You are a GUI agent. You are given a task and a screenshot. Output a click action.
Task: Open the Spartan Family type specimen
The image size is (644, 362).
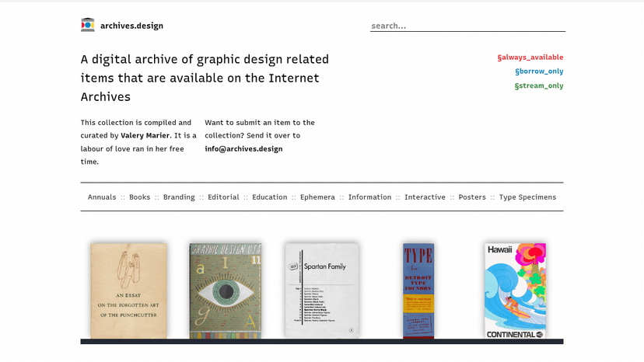click(322, 291)
